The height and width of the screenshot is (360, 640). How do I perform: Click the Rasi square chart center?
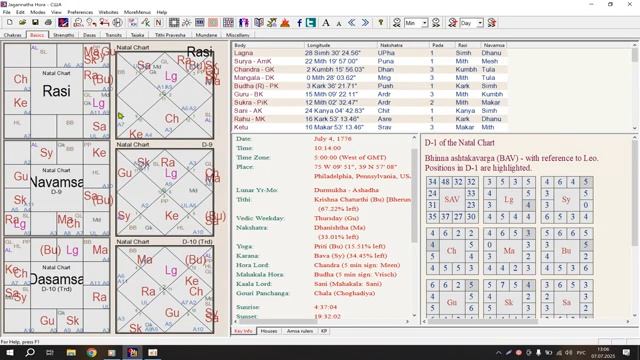tap(56, 91)
